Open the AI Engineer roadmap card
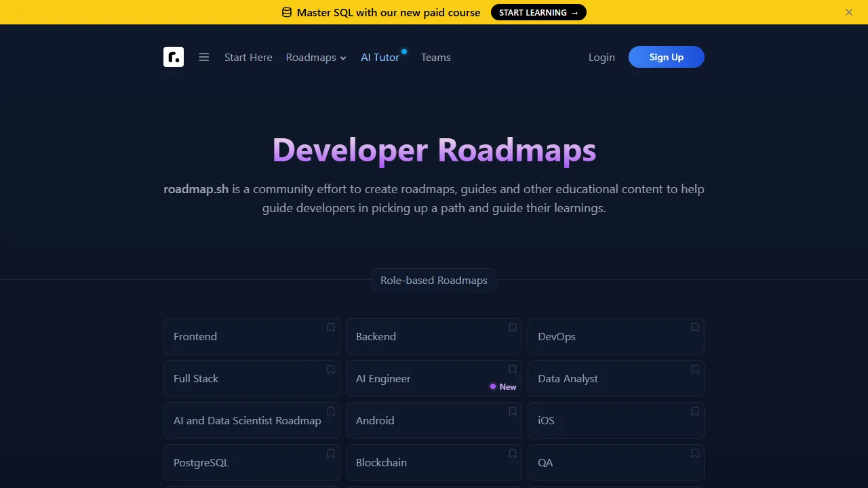The height and width of the screenshot is (488, 868). [434, 378]
